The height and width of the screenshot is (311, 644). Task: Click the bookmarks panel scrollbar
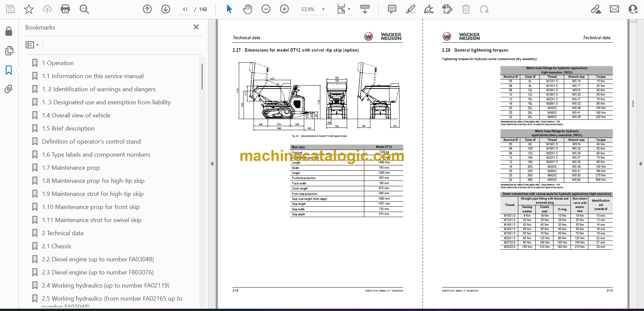[202, 77]
